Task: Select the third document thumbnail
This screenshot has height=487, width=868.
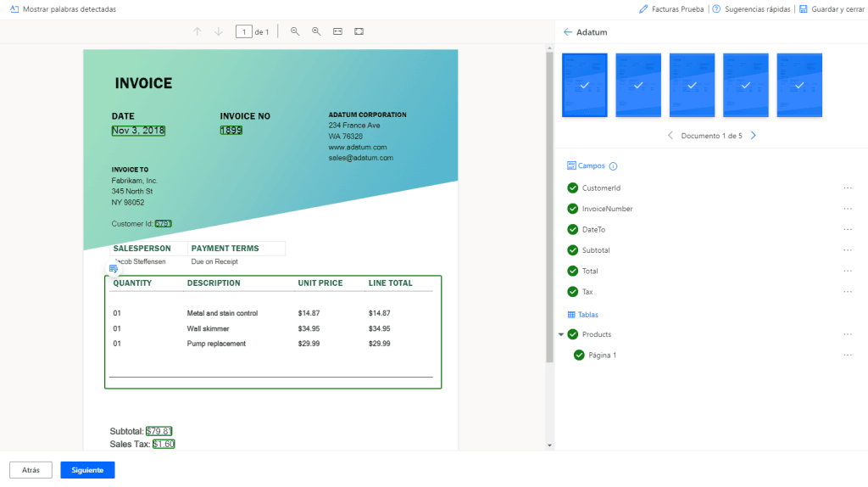Action: coord(692,85)
